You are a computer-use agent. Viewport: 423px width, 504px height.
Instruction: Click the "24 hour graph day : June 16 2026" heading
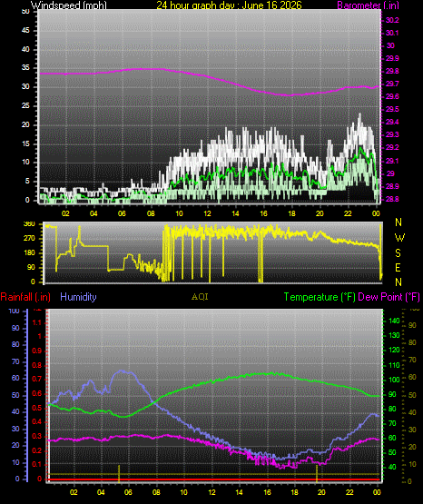click(229, 5)
